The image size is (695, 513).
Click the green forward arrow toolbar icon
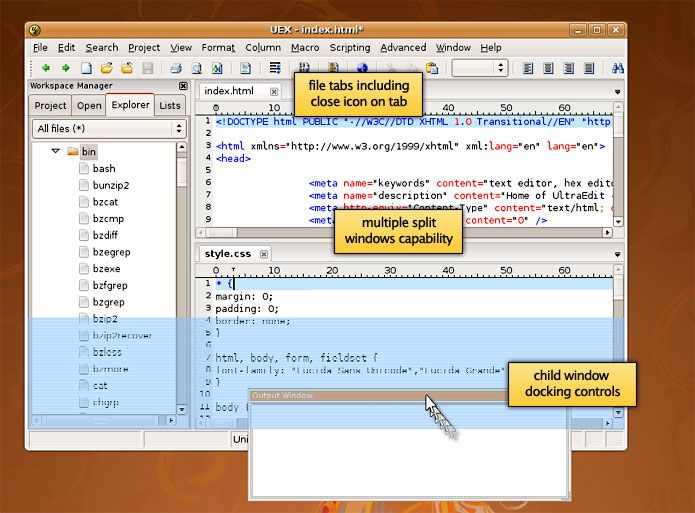point(66,68)
